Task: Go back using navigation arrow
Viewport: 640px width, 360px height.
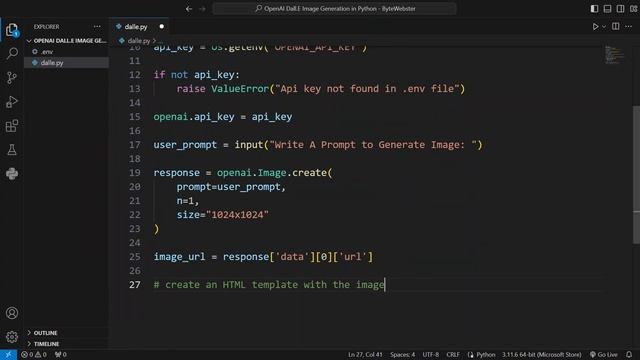Action: pos(189,9)
